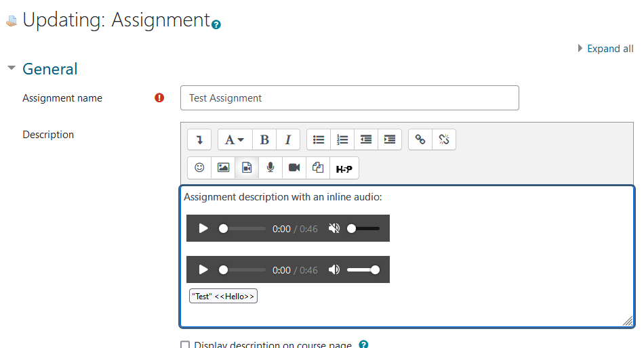Viewport: 644px width, 348px height.
Task: Unmute the first audio player
Action: point(334,229)
